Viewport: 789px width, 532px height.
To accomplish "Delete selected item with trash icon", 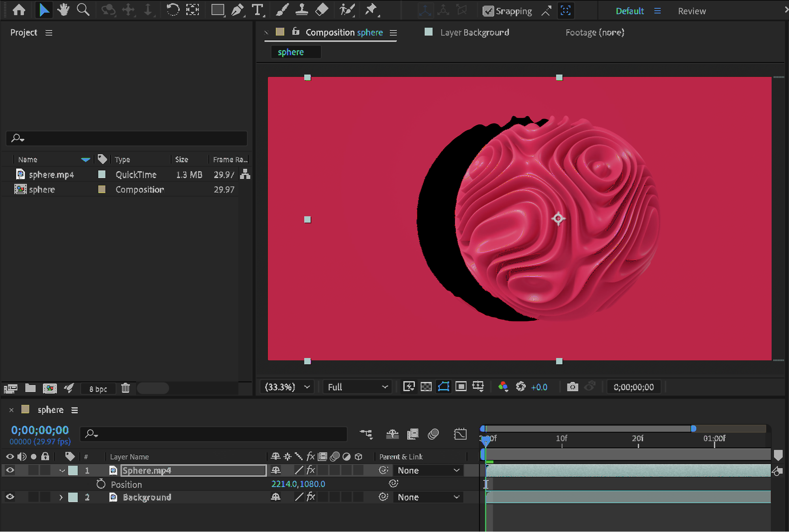I will pos(126,388).
